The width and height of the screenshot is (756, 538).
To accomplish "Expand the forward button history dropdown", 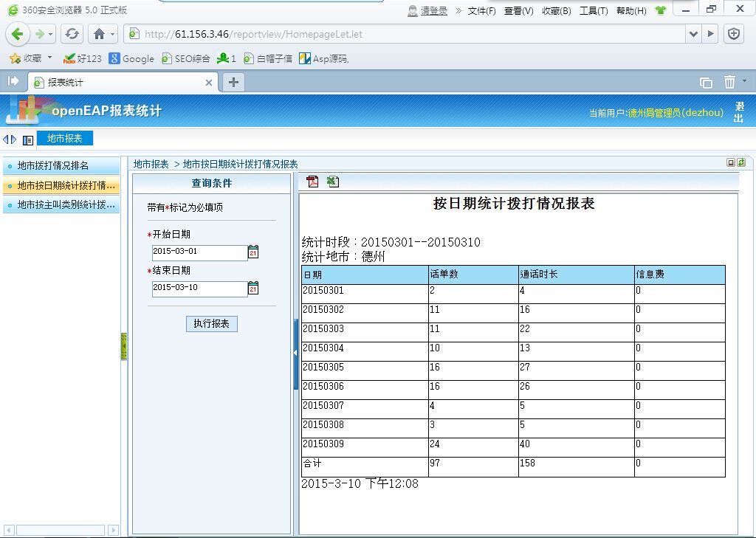I will (51, 34).
